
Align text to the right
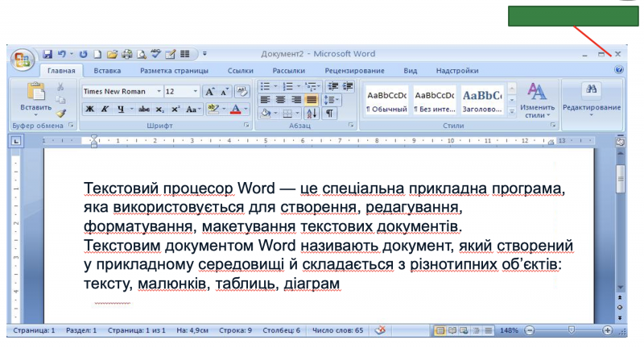pyautogui.click(x=295, y=100)
